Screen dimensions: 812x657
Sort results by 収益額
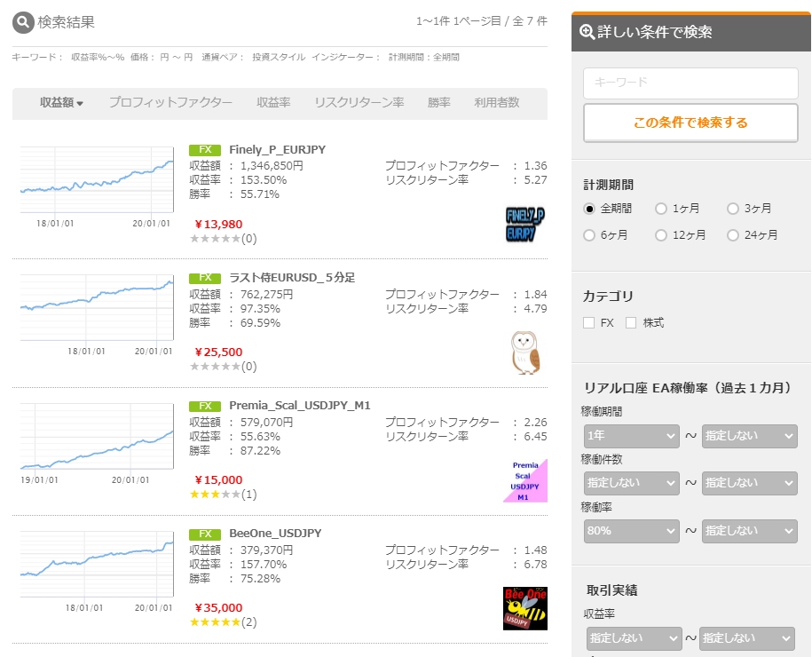[61, 103]
